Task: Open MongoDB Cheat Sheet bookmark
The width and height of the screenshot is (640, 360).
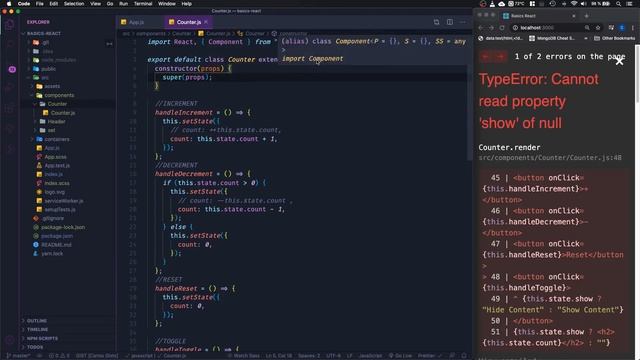Action: point(552,38)
